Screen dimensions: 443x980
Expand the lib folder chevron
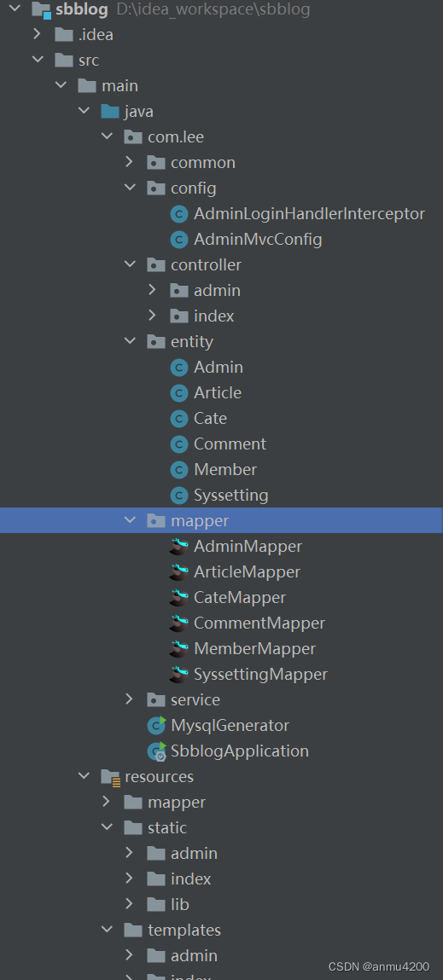pos(130,904)
